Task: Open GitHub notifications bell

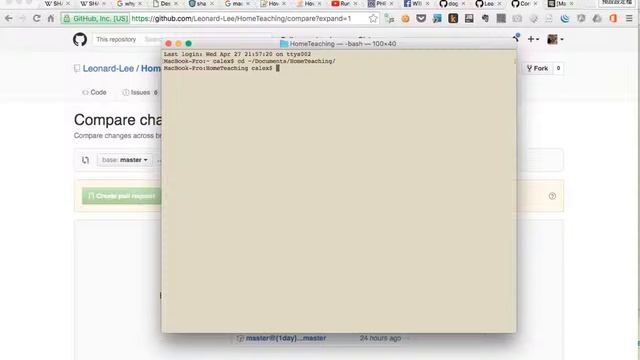Action: pyautogui.click(x=516, y=38)
